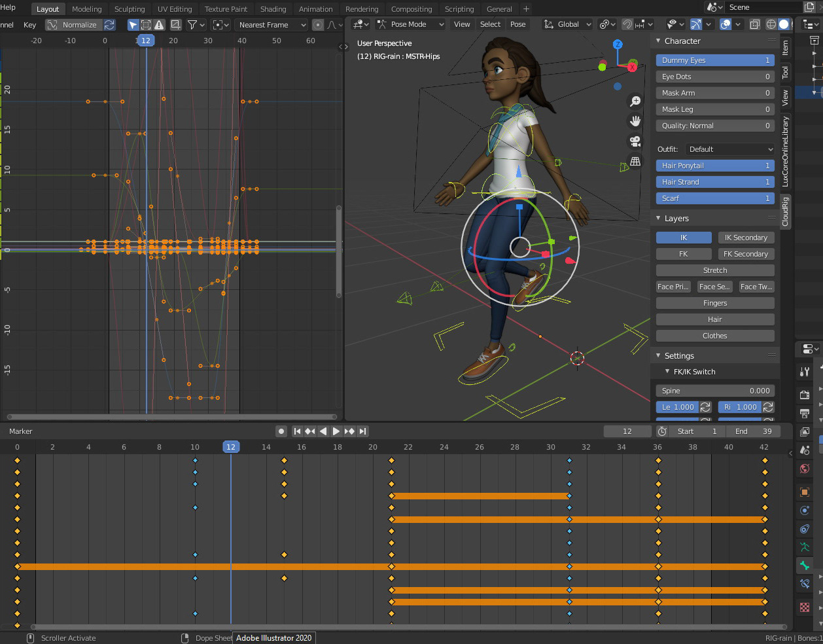The height and width of the screenshot is (644, 823).
Task: Click the timeline End frame field
Action: (x=754, y=431)
